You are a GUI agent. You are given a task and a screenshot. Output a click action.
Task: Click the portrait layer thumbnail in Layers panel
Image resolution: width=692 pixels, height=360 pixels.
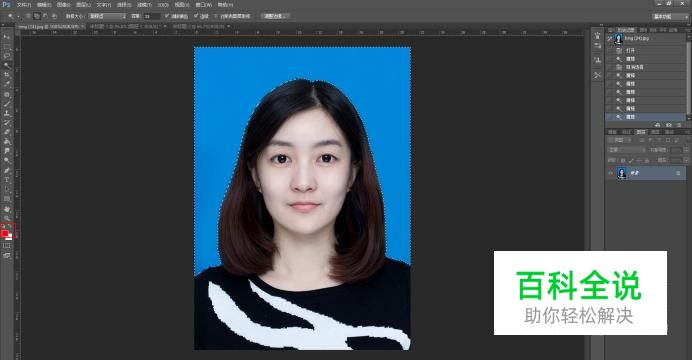click(622, 173)
